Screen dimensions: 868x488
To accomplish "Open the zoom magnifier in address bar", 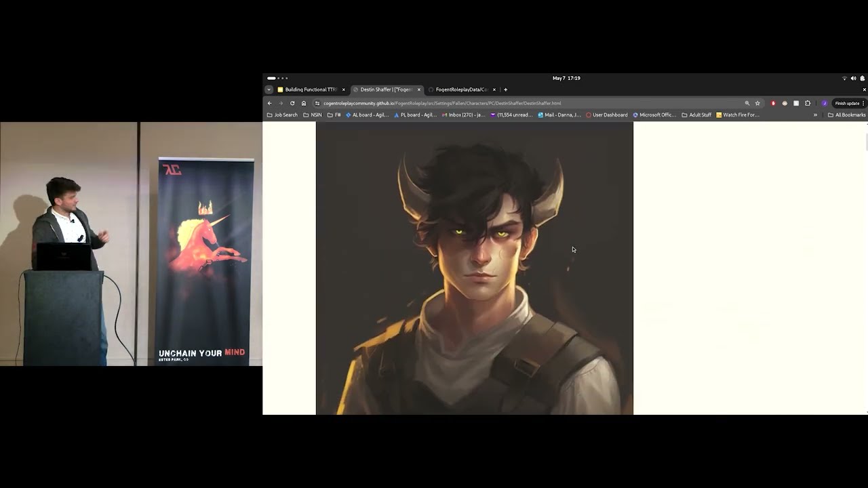I will pyautogui.click(x=747, y=103).
